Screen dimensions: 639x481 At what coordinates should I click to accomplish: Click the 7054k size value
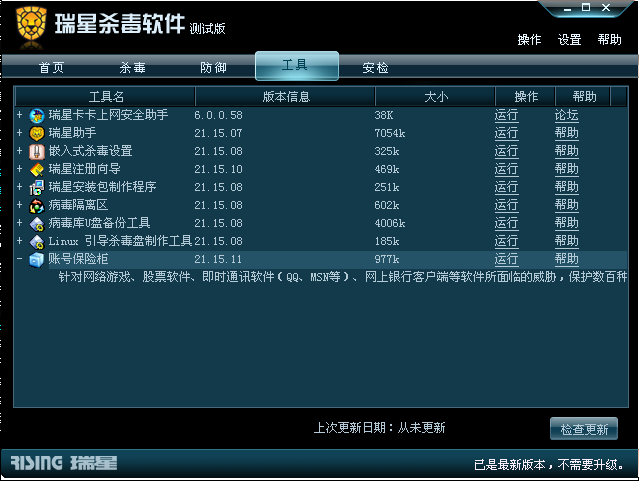pos(390,133)
